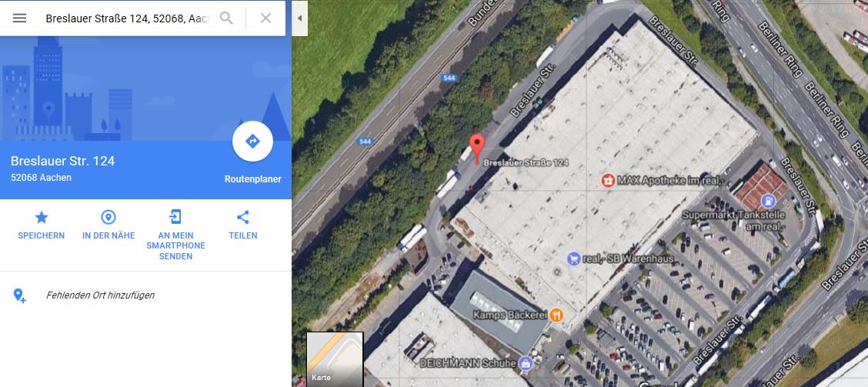Click the Routenplaner text label
This screenshot has width=868, height=387.
click(253, 178)
